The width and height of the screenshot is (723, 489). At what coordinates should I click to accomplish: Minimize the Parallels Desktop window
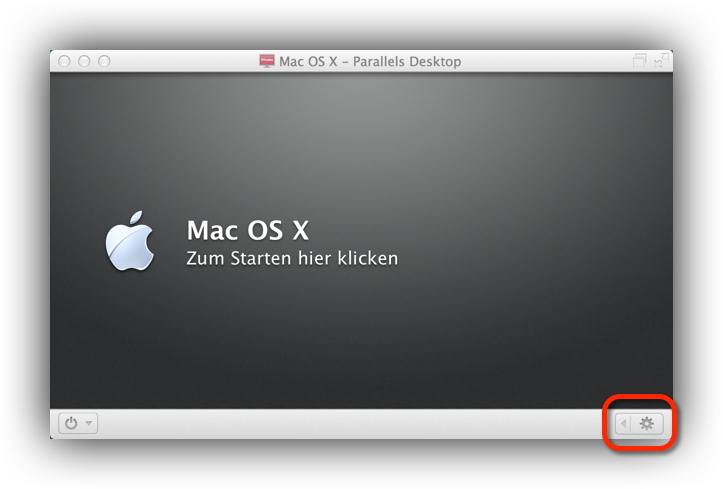(84, 61)
